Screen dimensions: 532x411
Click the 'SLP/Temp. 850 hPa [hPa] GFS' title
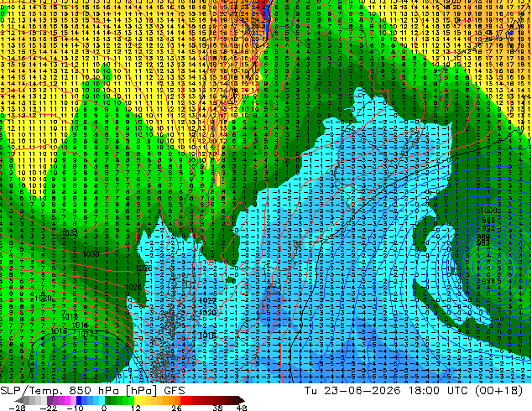point(92,391)
